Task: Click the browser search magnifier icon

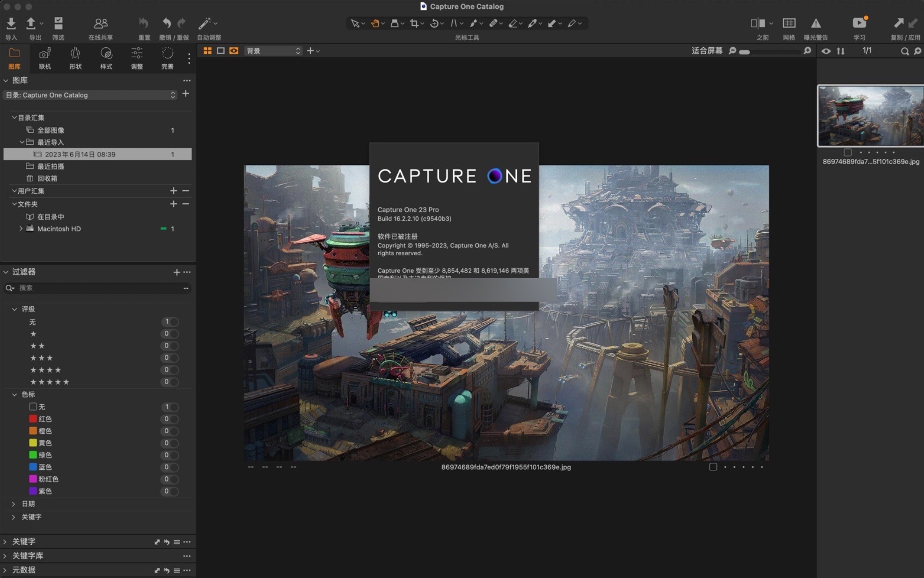Action: [905, 51]
